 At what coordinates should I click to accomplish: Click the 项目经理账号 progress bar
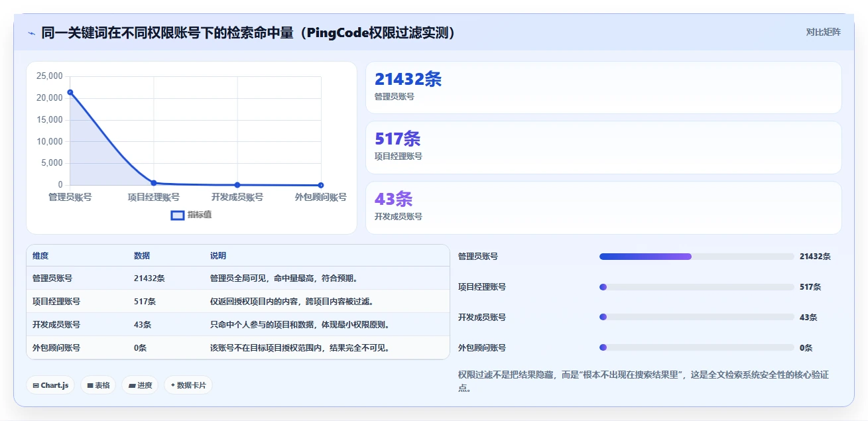tap(696, 287)
